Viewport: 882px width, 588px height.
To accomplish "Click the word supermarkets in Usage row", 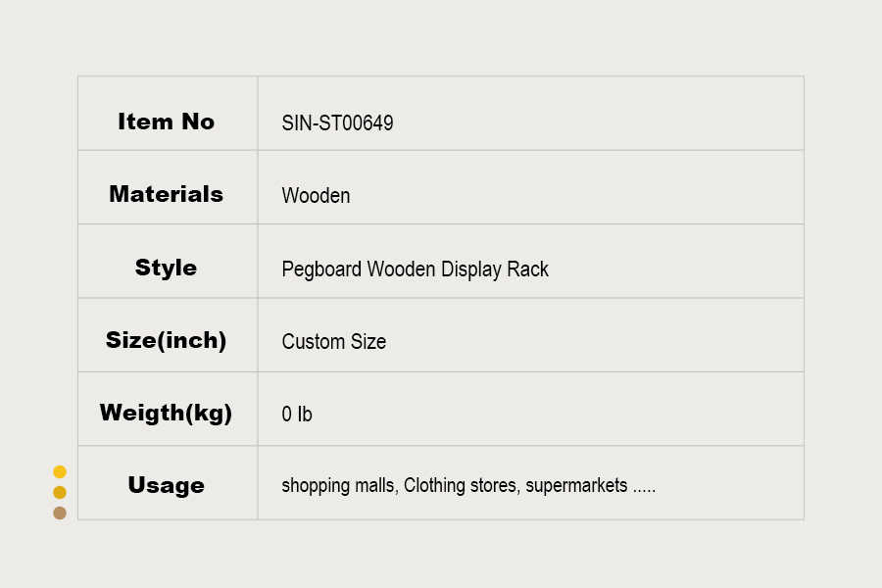I will click(576, 486).
